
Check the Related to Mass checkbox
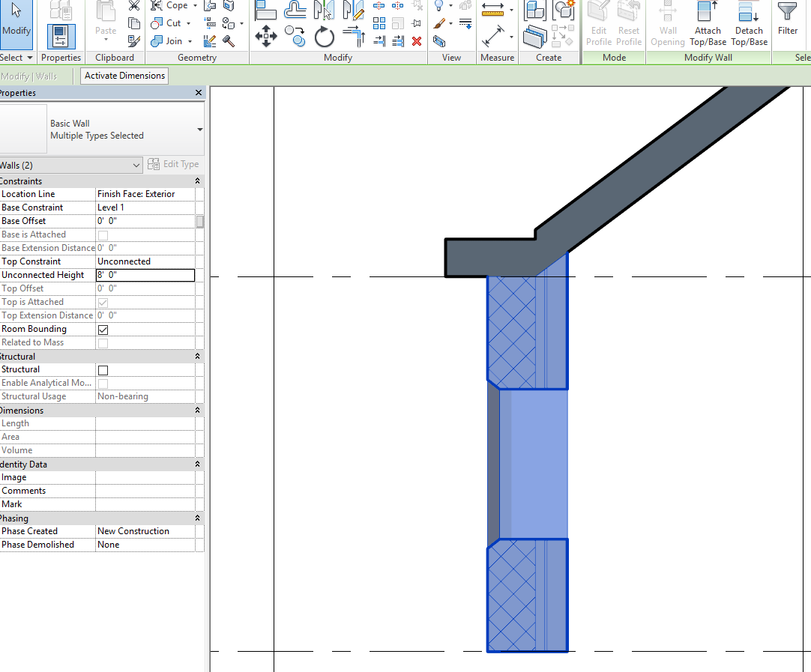[103, 343]
